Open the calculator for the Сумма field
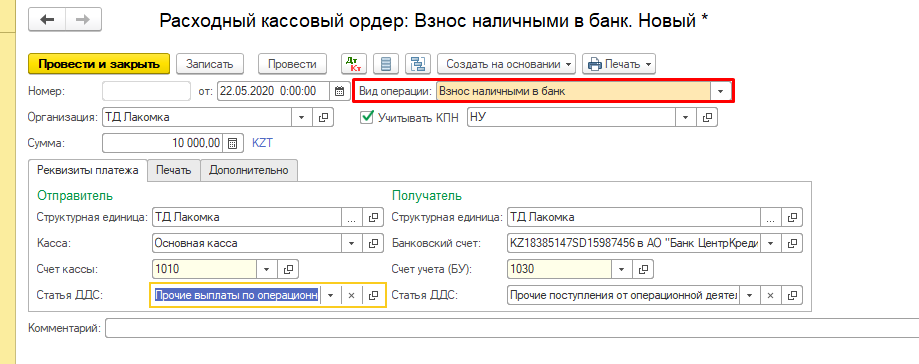The width and height of the screenshot is (919, 364). 233,143
